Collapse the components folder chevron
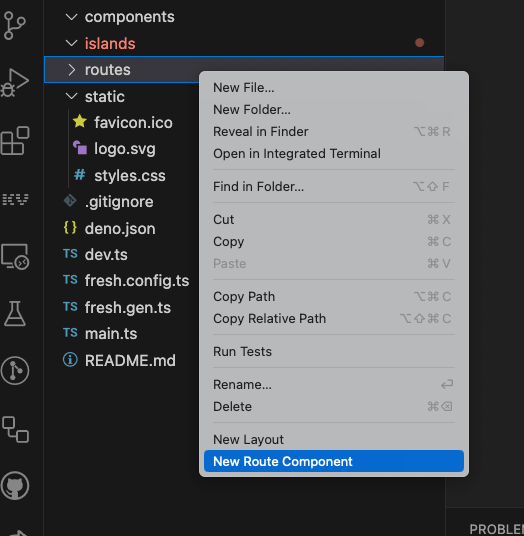 click(71, 17)
